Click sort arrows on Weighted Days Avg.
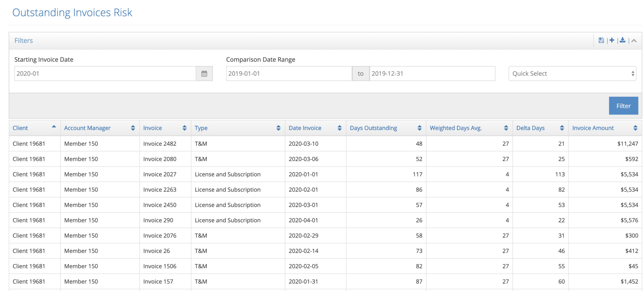 506,128
